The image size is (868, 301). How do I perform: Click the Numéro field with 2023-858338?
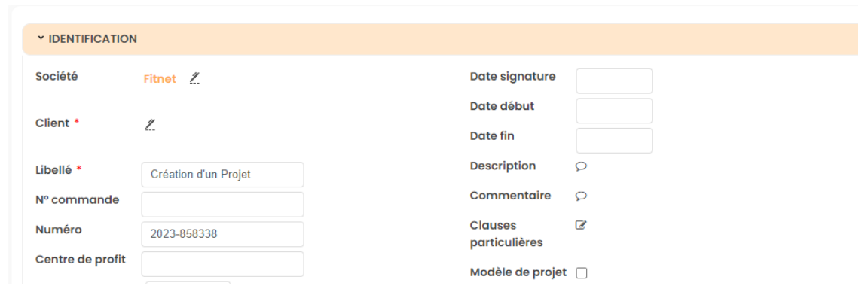(222, 234)
